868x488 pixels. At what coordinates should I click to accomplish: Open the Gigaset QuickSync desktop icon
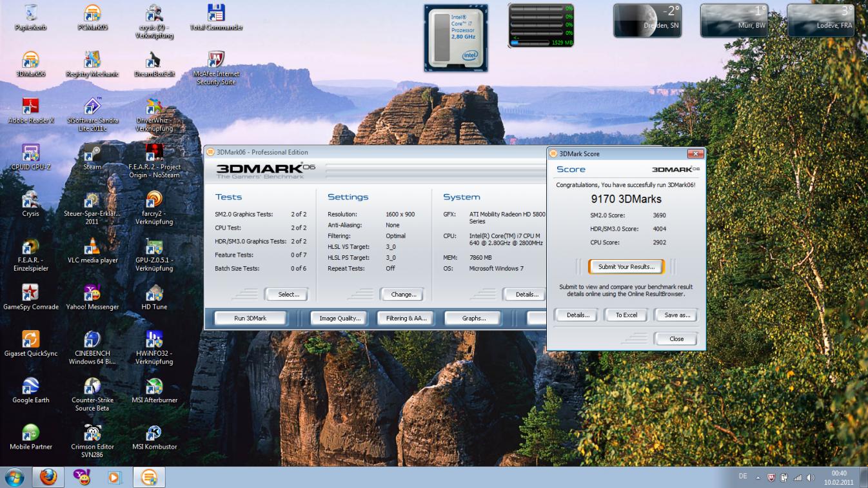[30, 343]
